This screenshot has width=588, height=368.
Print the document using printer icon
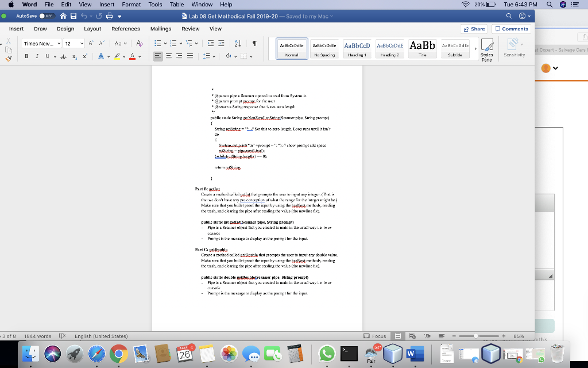click(109, 16)
